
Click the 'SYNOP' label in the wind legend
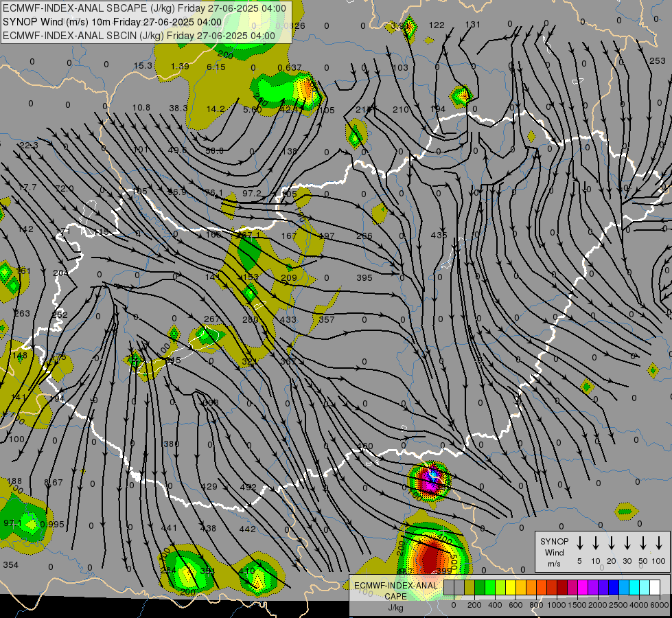pos(554,541)
